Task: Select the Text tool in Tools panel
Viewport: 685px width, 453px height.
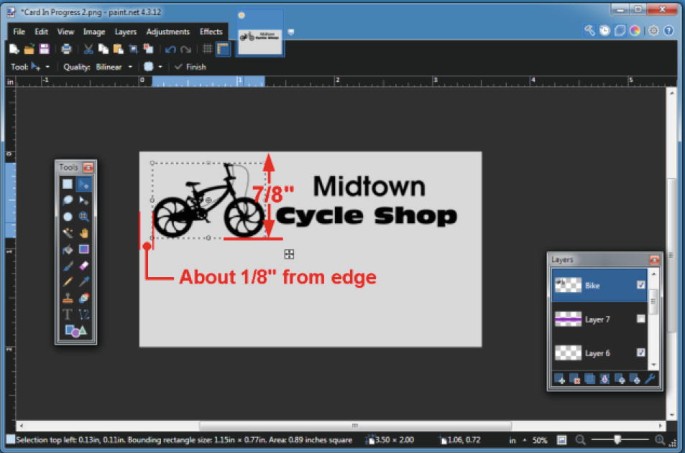Action: pyautogui.click(x=68, y=314)
